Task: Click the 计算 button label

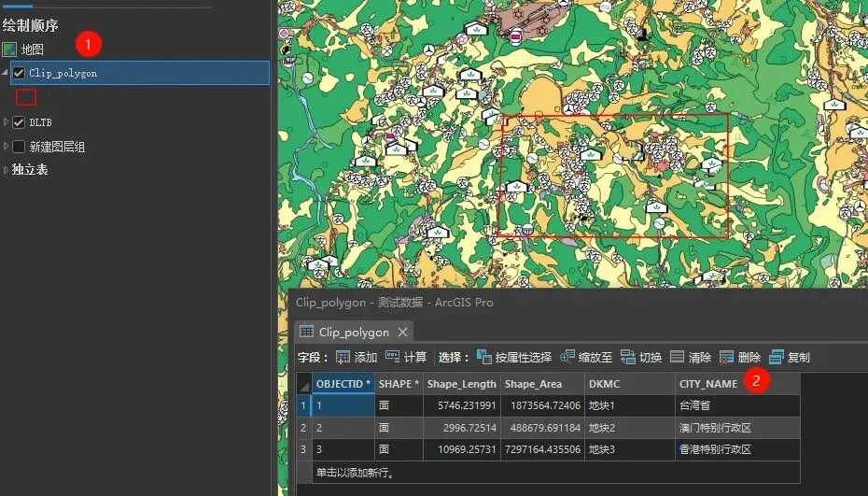Action: [x=415, y=358]
